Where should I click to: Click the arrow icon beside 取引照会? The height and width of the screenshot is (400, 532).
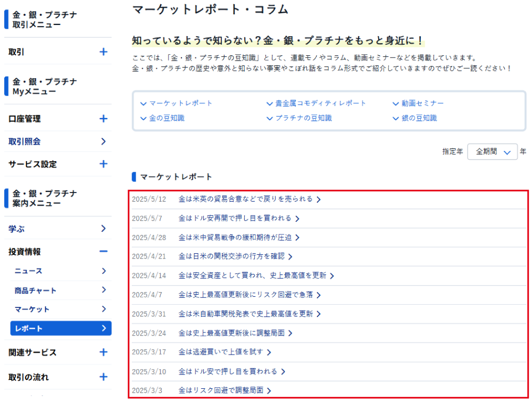click(x=103, y=141)
